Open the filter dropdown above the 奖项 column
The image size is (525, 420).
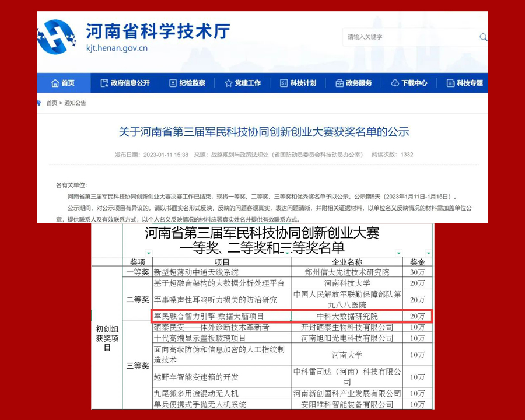coord(149,253)
